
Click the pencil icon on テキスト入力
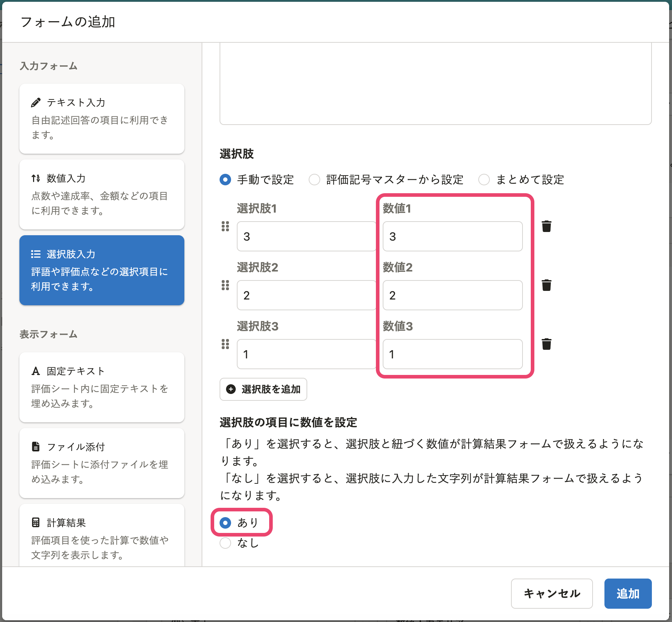(x=36, y=103)
